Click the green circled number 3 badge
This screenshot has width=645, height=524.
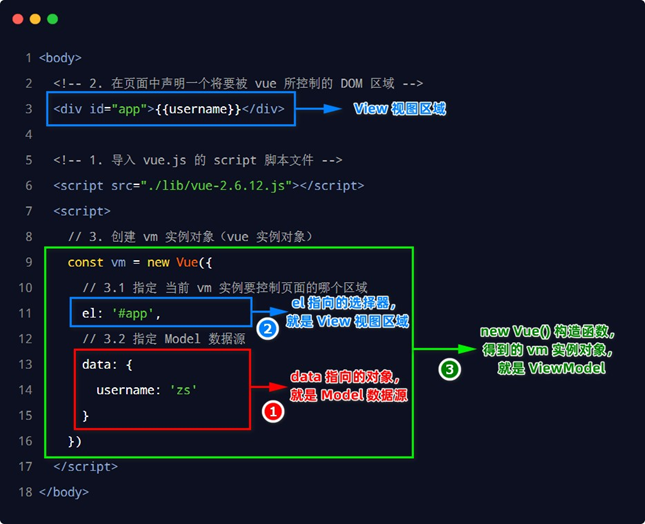point(450,369)
